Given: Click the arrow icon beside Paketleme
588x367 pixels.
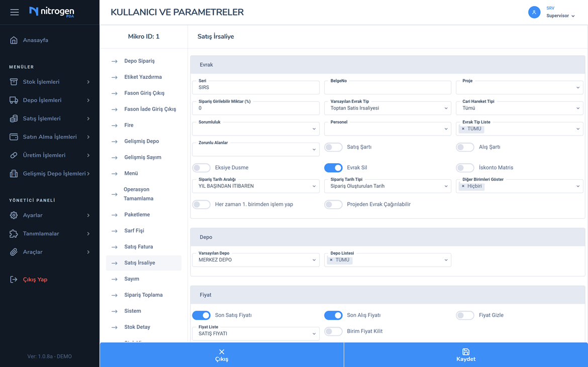Looking at the screenshot, I should 115,215.
